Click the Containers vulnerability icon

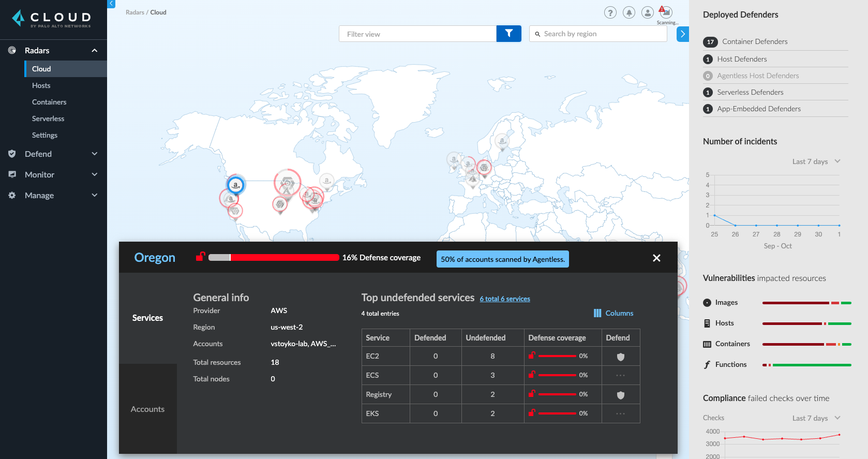[x=707, y=344]
